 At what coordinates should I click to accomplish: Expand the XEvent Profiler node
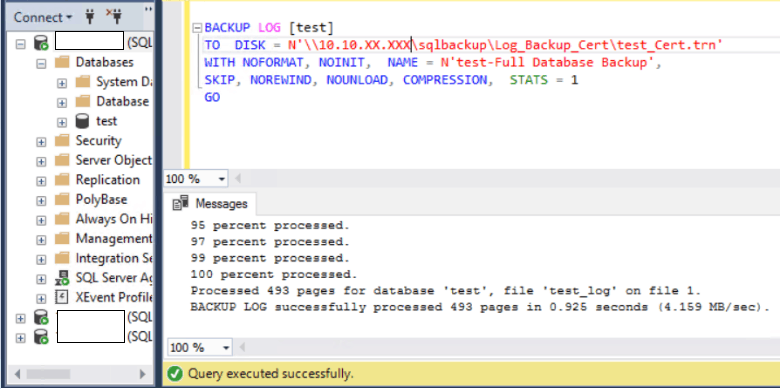point(41,299)
